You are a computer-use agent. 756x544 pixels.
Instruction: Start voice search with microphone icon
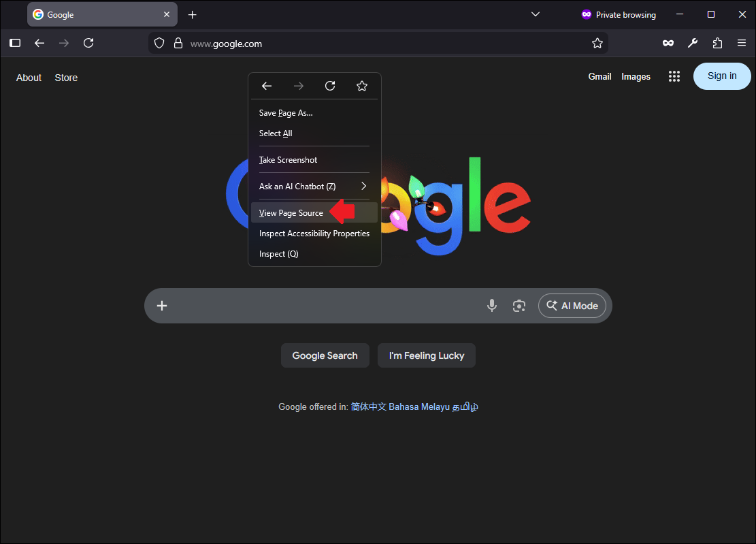tap(492, 305)
